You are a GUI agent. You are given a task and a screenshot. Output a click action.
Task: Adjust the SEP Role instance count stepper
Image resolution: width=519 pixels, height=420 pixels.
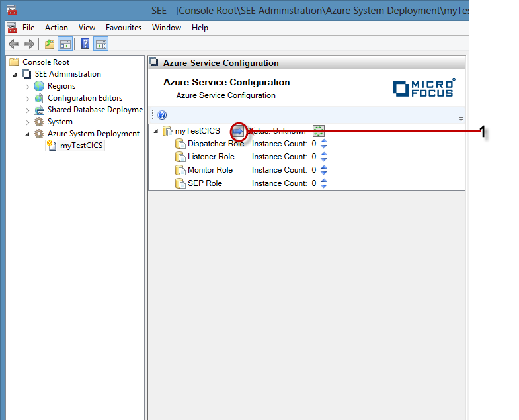(324, 183)
